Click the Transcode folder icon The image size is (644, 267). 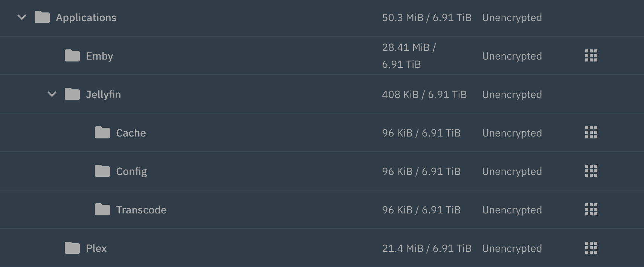[102, 210]
